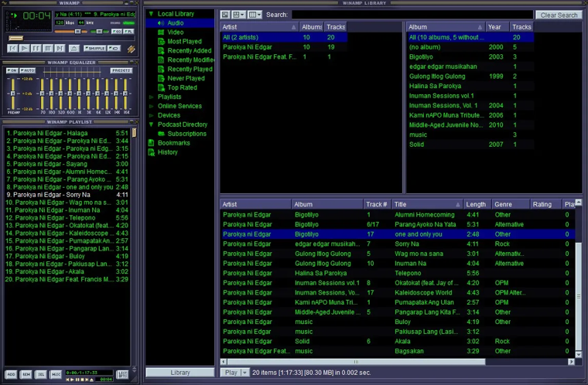Viewport: 588px width, 385px height.
Task: Collapse the Local Library tree node
Action: click(152, 14)
